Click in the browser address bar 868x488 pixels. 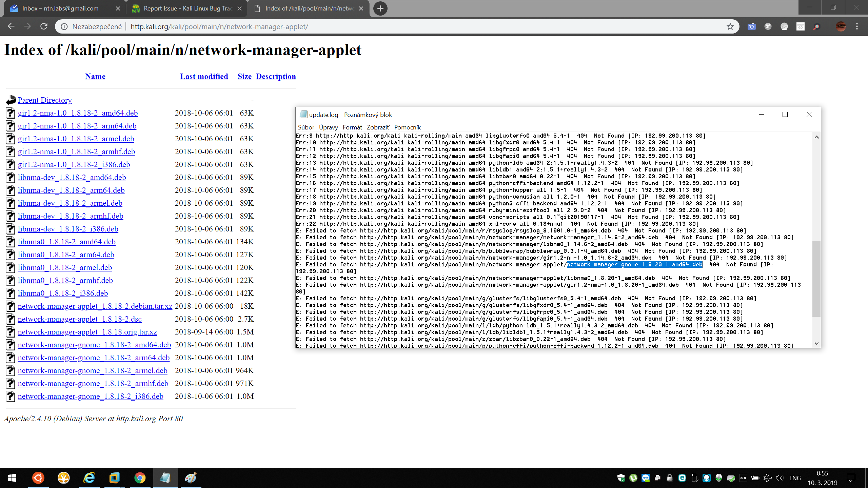(407, 26)
